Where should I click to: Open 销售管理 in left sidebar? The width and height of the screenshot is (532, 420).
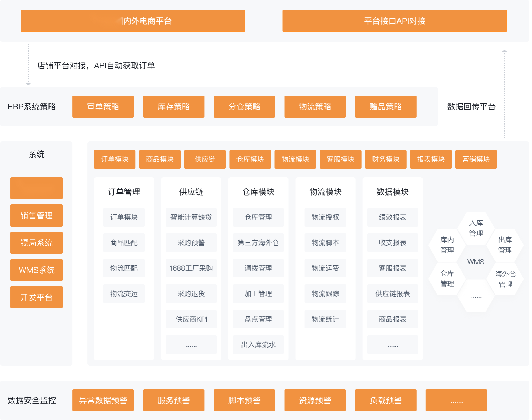coord(36,216)
